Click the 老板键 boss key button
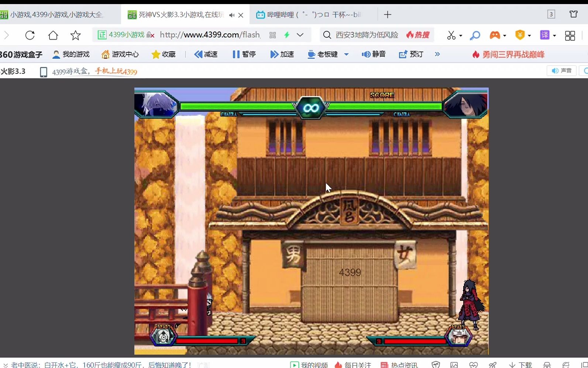 tap(323, 55)
